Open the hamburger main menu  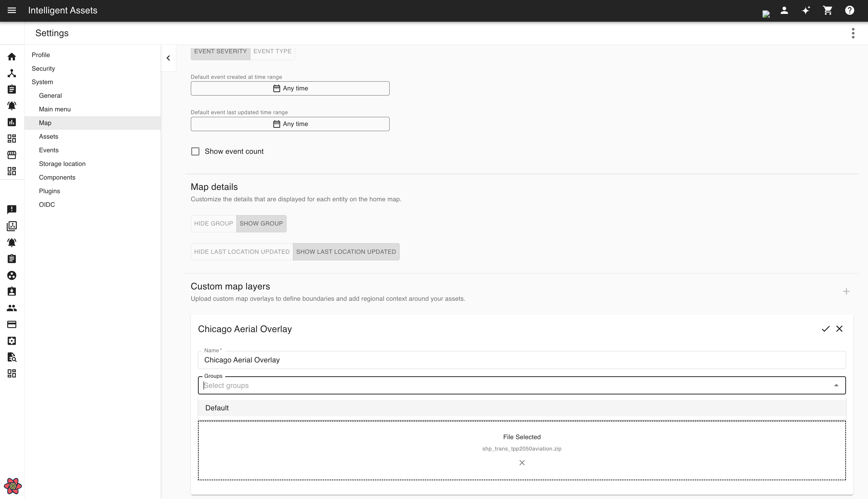[12, 10]
